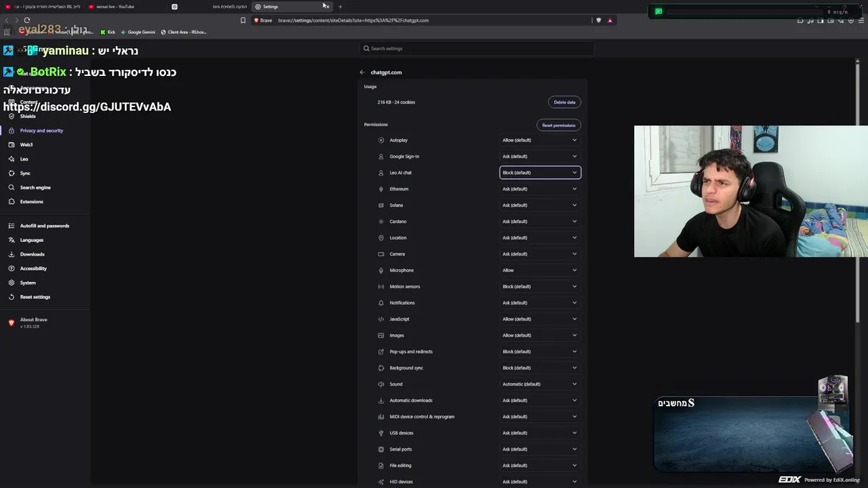Click the Images permission icon

(381, 335)
